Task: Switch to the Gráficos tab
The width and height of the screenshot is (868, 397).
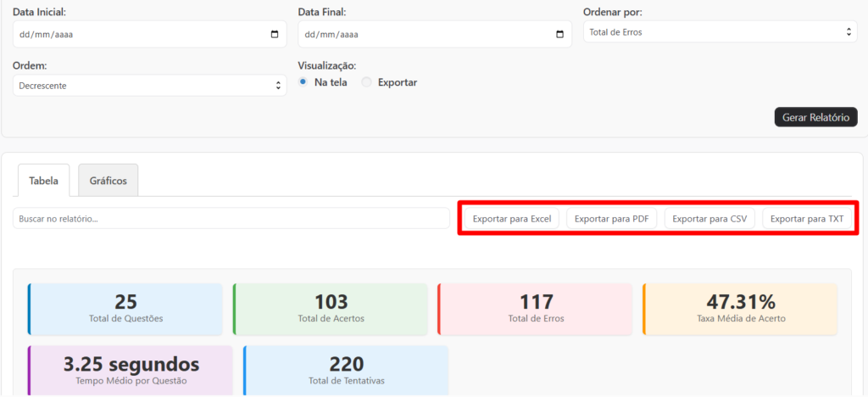Action: 108,181
